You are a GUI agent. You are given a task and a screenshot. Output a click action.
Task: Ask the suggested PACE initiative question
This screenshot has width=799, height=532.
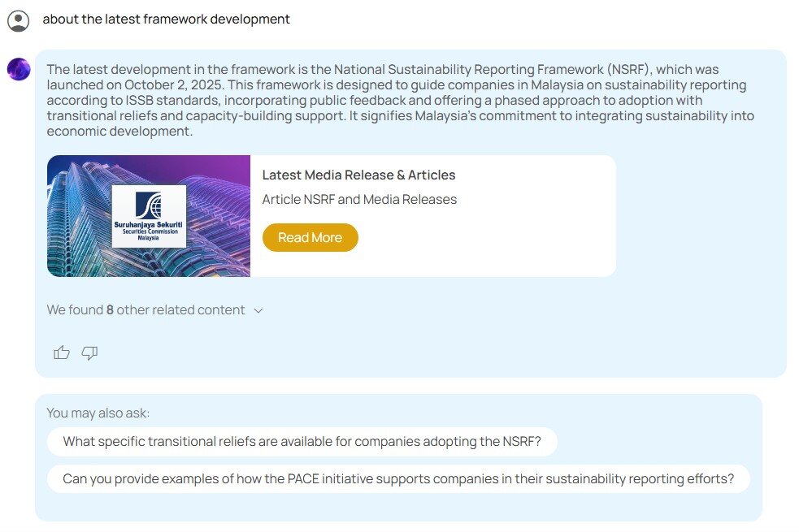click(398, 479)
